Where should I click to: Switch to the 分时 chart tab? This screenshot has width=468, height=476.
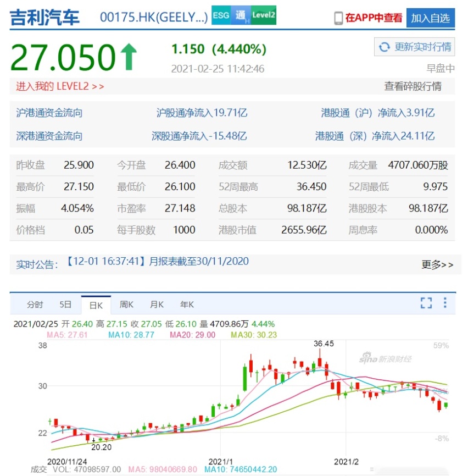pyautogui.click(x=35, y=305)
